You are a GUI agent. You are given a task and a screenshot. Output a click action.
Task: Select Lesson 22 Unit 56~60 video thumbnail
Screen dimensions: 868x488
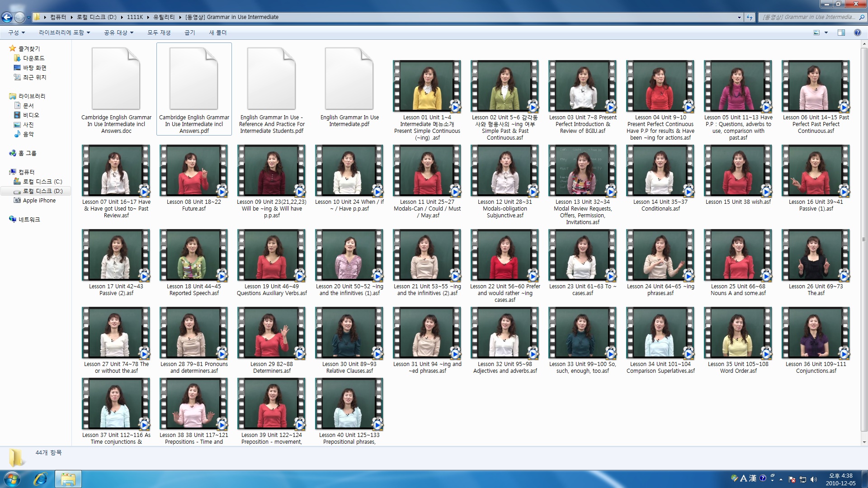tap(505, 255)
